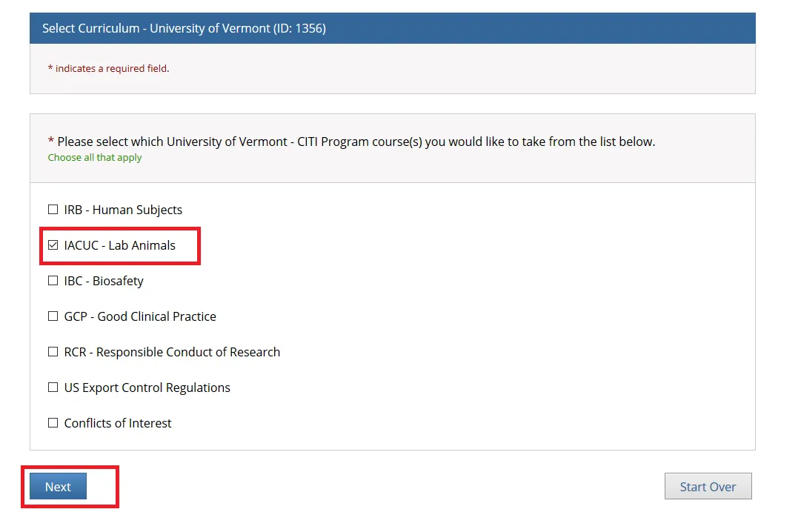Click the Select Curriculum header bar
The height and width of the screenshot is (532, 801).
click(x=392, y=28)
